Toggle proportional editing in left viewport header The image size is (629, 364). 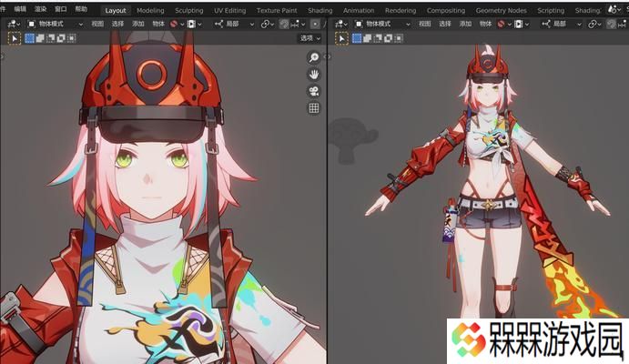pos(315,24)
